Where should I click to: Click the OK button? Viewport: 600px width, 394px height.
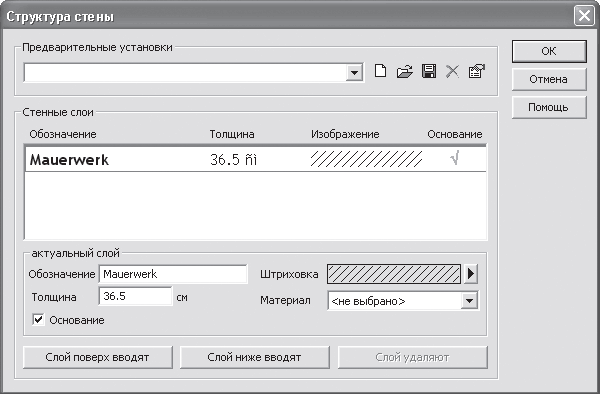[x=549, y=51]
